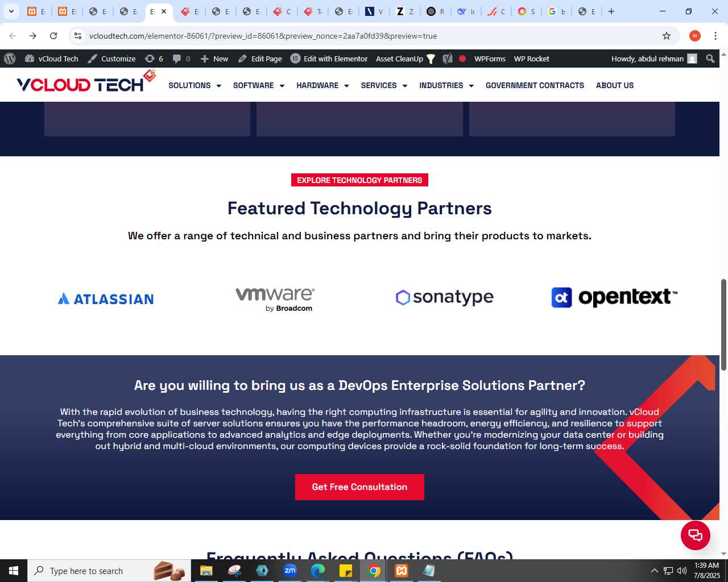Open the Customize link in admin bar

(111, 59)
